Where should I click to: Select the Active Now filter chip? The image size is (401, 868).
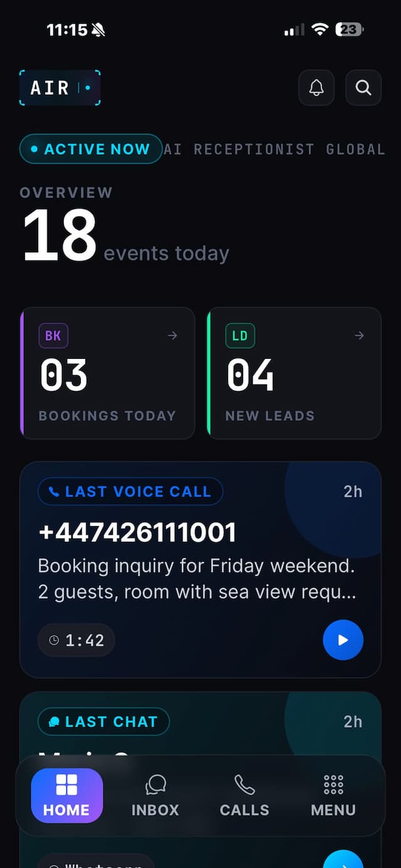coord(91,149)
